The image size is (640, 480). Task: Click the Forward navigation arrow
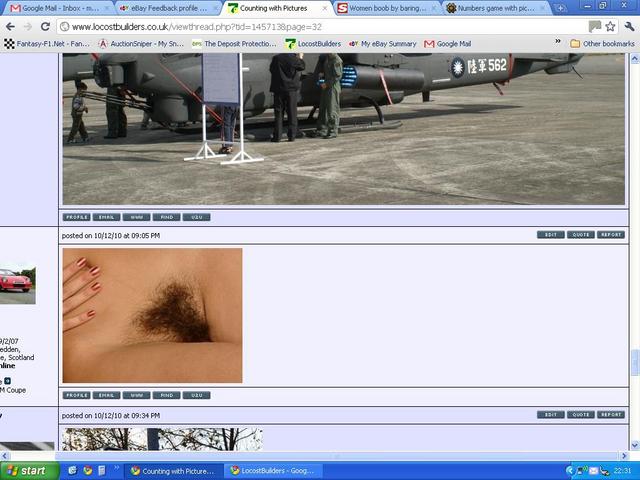tap(27, 27)
